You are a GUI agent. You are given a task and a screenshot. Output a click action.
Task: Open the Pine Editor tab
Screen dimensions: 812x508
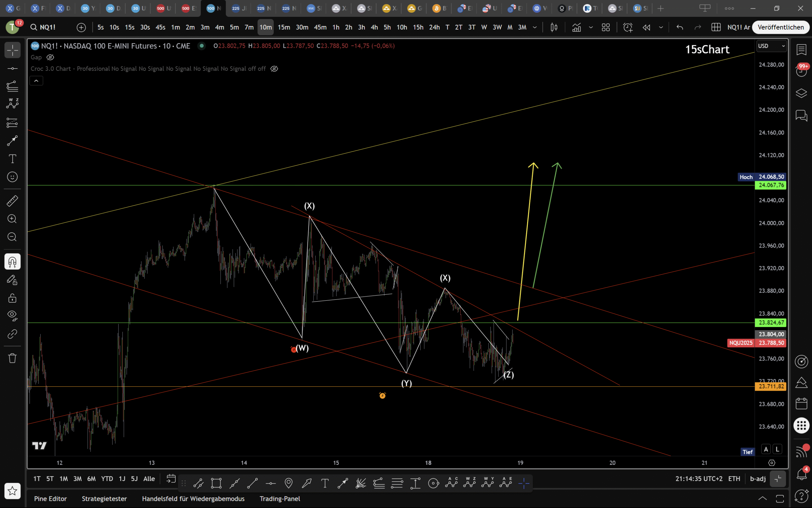click(50, 499)
